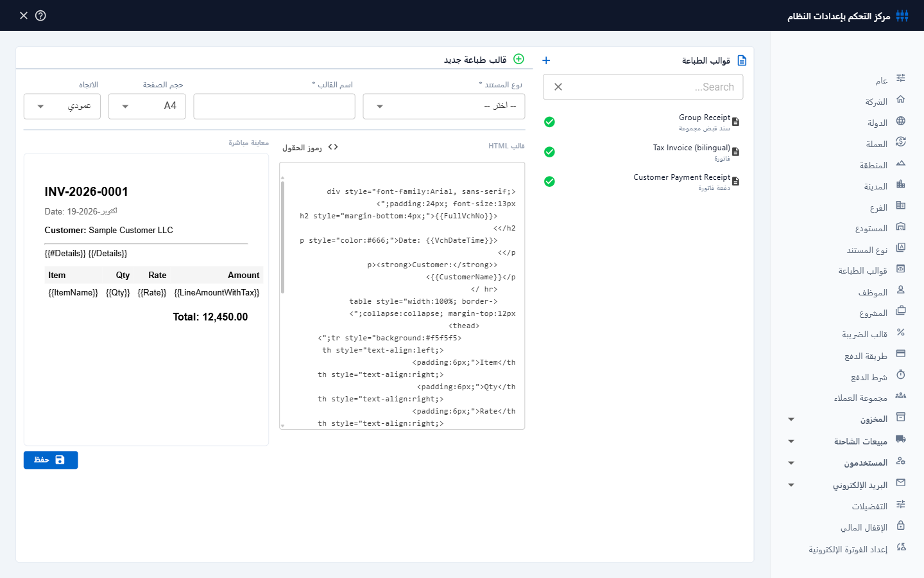Image resolution: width=924 pixels, height=578 pixels.
Task: Click the حفظ save button
Action: click(x=51, y=460)
